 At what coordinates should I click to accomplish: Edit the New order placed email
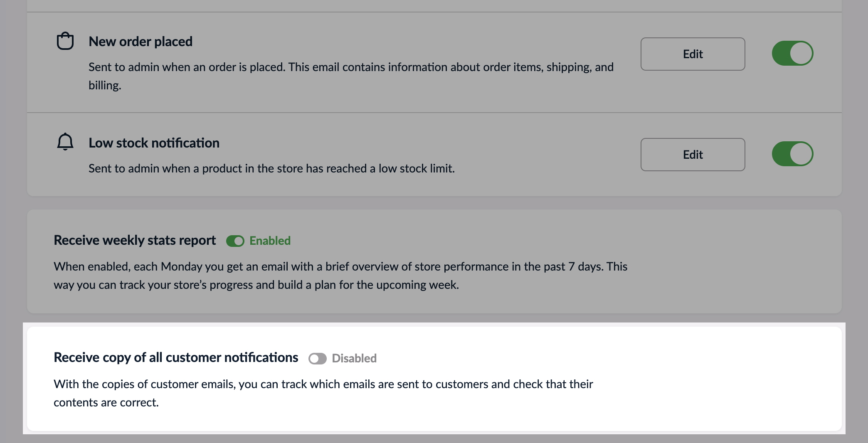[x=693, y=54]
